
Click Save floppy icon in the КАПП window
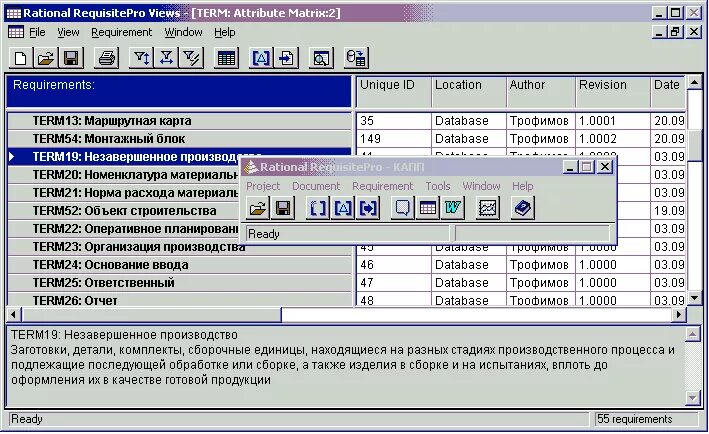pyautogui.click(x=283, y=208)
